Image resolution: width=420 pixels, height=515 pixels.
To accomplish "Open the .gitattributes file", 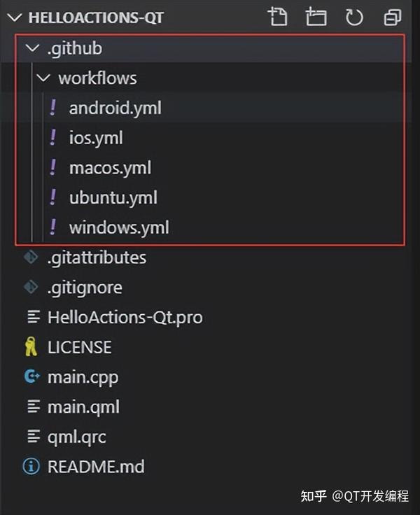I will pyautogui.click(x=97, y=257).
